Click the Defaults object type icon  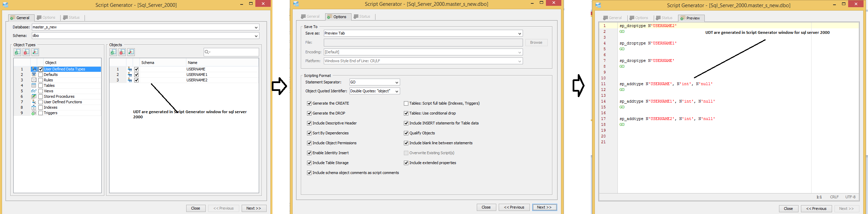(34, 75)
